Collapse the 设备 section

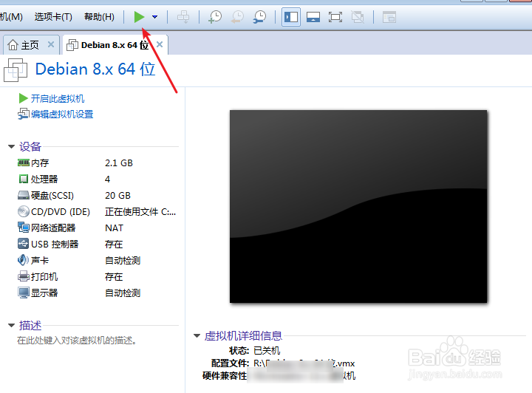12,147
